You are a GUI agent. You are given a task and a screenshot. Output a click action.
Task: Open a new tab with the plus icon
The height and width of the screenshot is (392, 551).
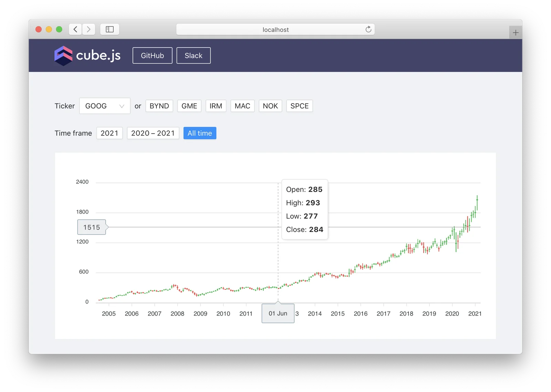pyautogui.click(x=516, y=33)
